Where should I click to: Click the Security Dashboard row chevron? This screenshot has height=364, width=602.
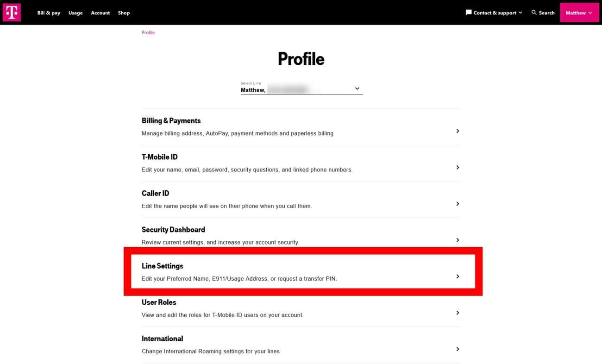(458, 240)
